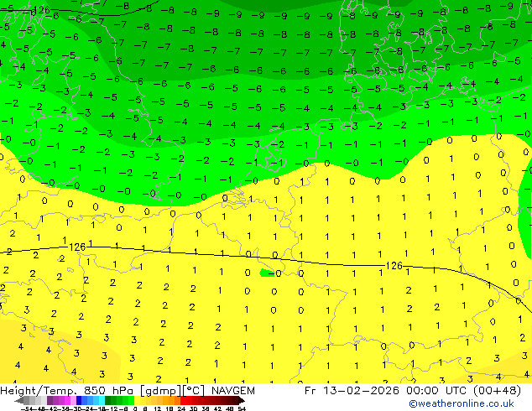Viewport: 532px width, 411px height.
Task: Click the 'NAVGEM' model label
Action: [232, 391]
